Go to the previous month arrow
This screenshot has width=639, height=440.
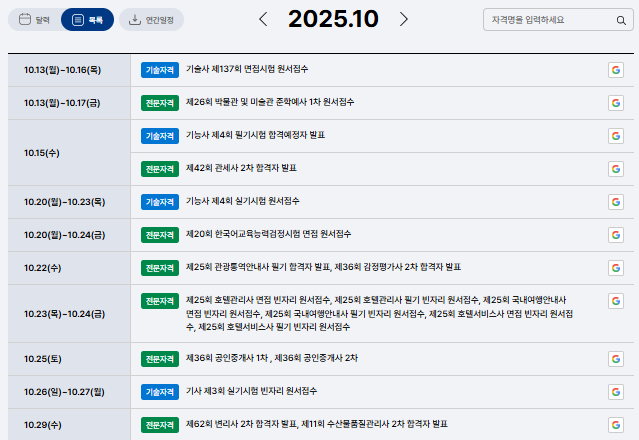(x=263, y=19)
